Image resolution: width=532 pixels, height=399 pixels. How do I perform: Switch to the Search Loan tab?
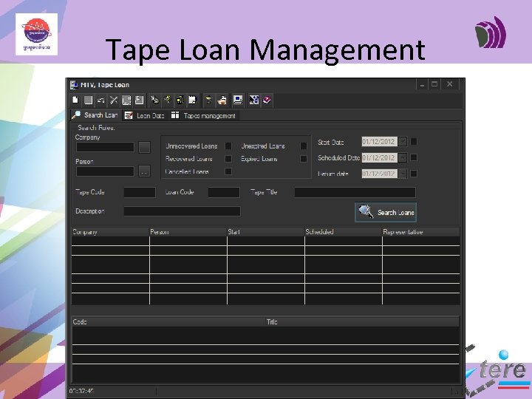[x=95, y=115]
